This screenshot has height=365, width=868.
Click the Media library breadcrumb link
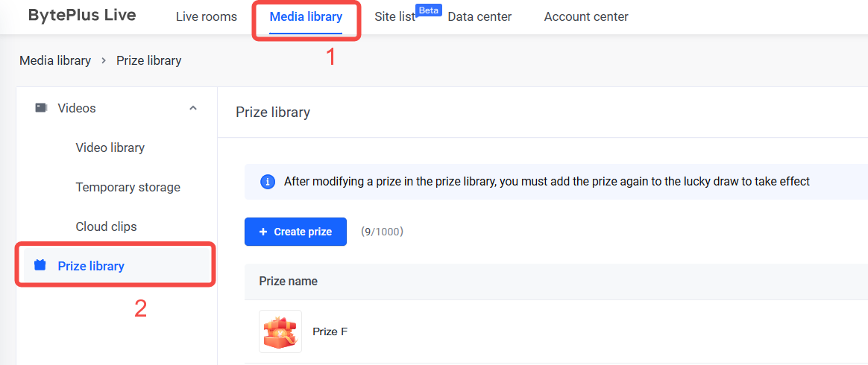(55, 60)
